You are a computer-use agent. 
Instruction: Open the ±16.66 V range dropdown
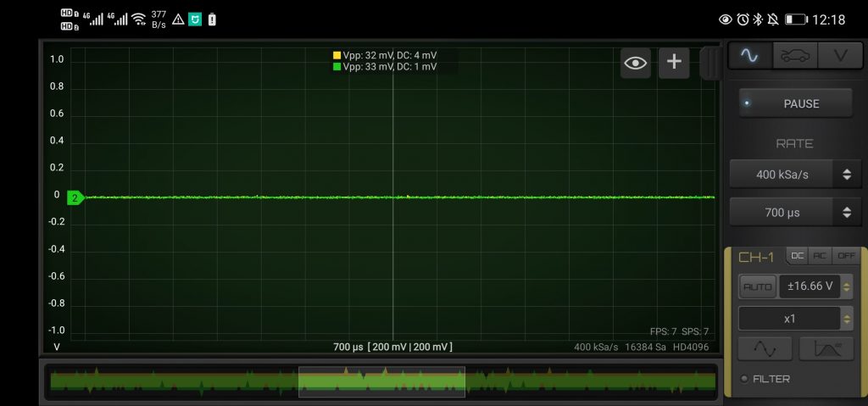click(815, 287)
